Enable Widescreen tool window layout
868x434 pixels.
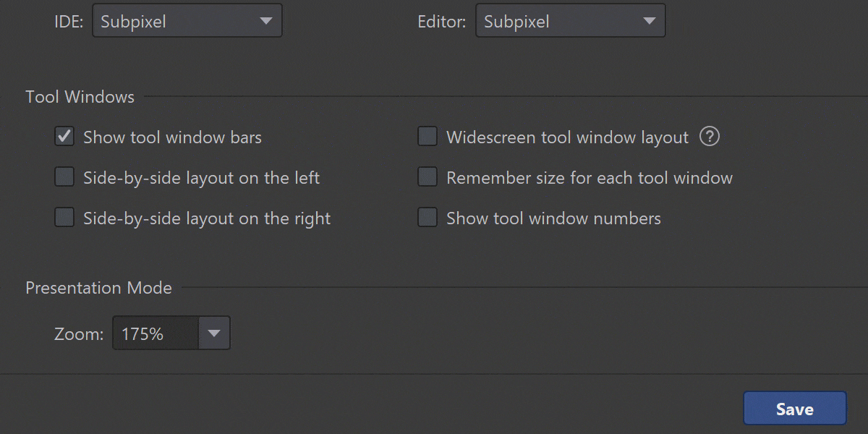[x=427, y=136]
